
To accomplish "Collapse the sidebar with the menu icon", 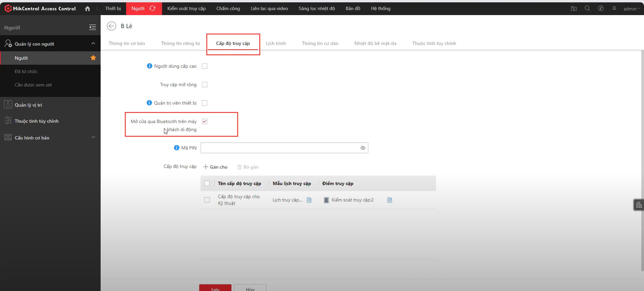I will click(93, 27).
